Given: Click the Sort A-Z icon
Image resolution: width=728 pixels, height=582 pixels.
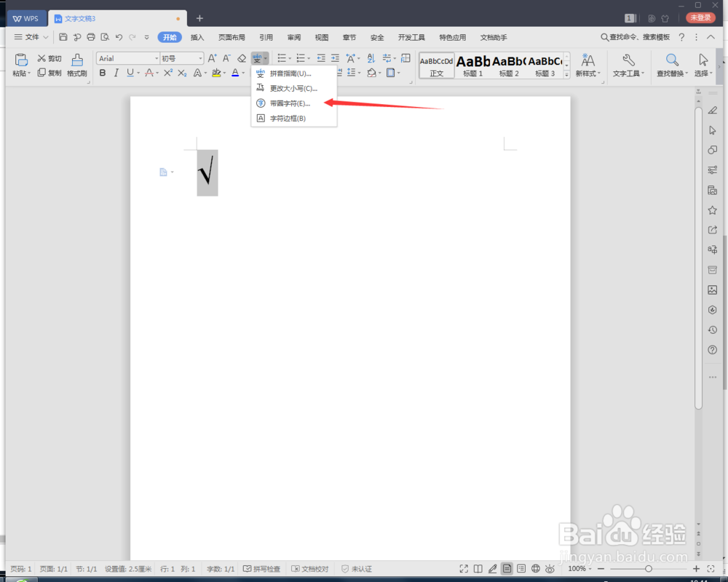Looking at the screenshot, I should click(x=371, y=58).
